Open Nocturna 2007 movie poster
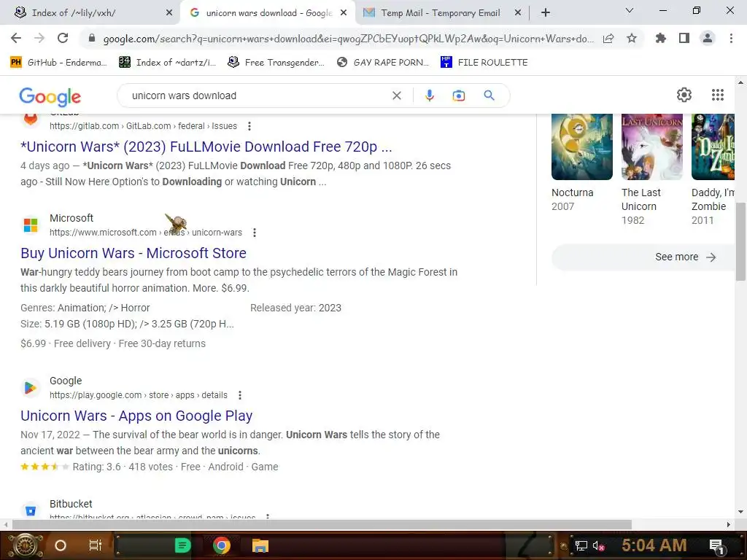Image resolution: width=747 pixels, height=560 pixels. click(x=581, y=147)
